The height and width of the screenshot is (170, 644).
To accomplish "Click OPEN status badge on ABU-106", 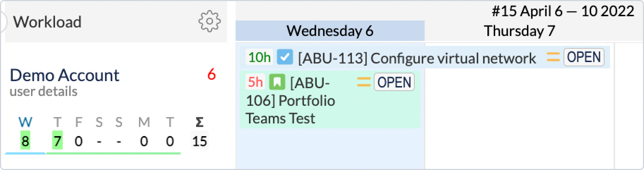I will pyautogui.click(x=394, y=82).
